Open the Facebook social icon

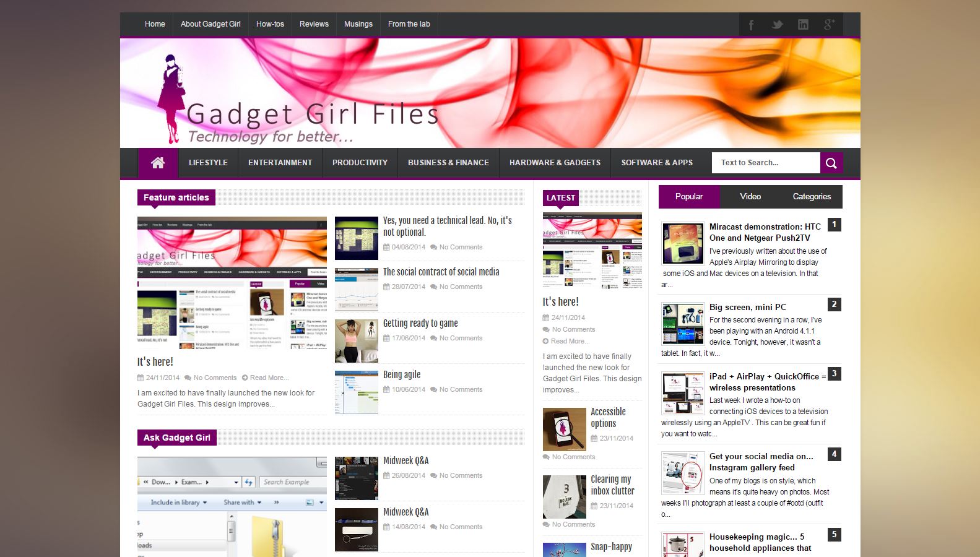(x=752, y=25)
